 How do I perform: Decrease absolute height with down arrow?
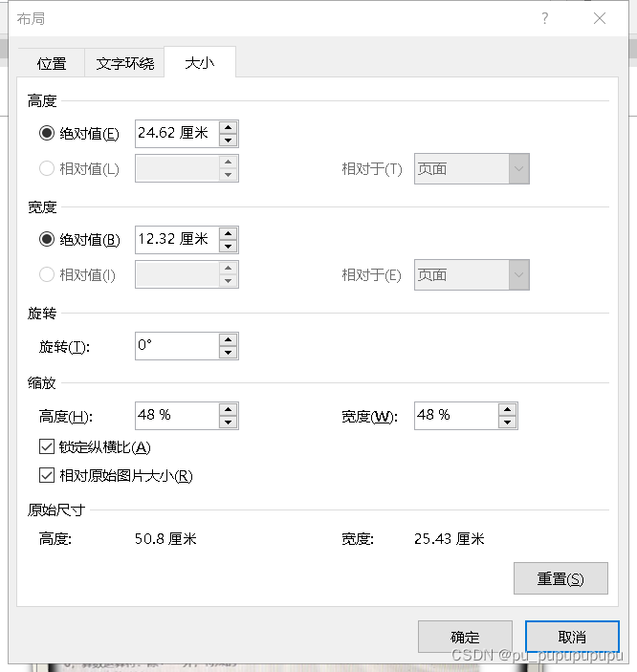click(x=229, y=141)
